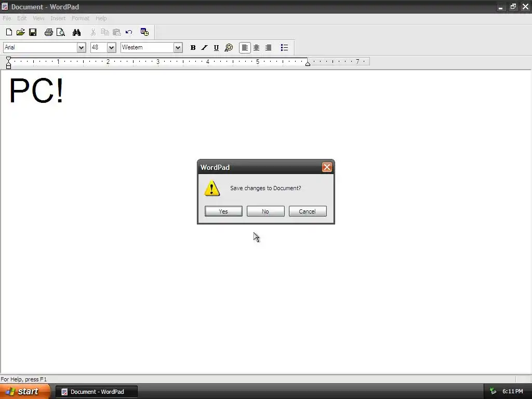The width and height of the screenshot is (532, 399).
Task: Click the WordPad icon in the title bar
Action: pos(5,6)
